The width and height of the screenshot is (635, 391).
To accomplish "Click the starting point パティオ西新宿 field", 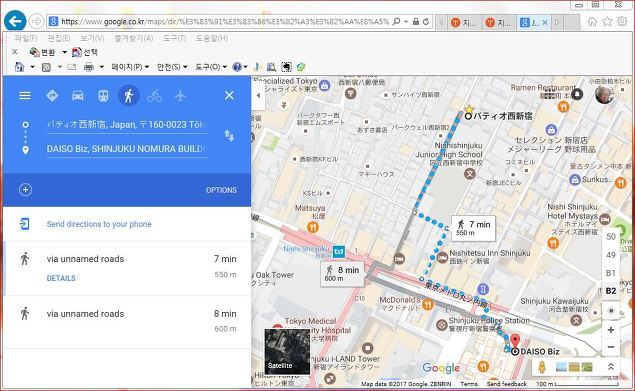I will pyautogui.click(x=127, y=125).
